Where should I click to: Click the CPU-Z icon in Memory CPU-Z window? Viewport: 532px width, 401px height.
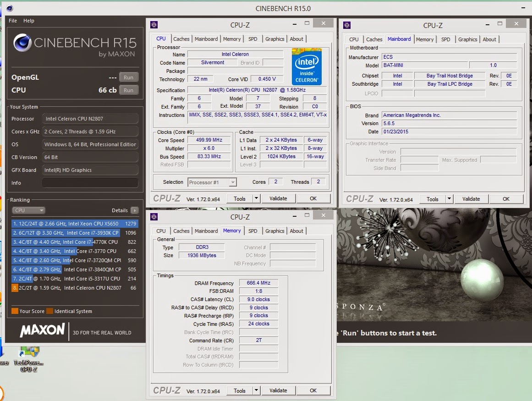pyautogui.click(x=154, y=217)
